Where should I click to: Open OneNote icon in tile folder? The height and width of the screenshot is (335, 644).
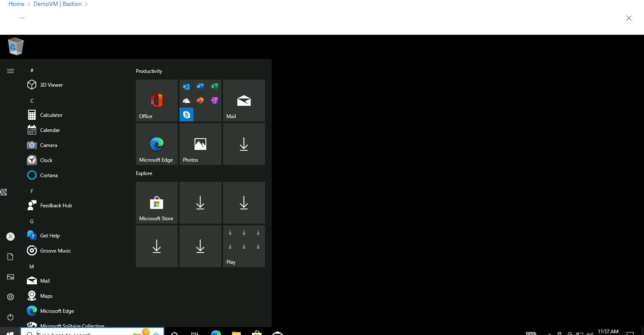[x=214, y=100]
